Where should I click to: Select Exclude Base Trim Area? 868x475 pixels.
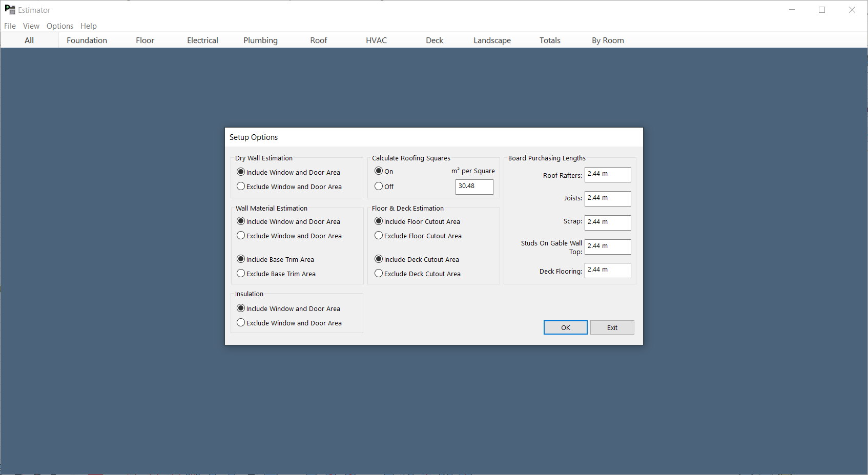241,274
